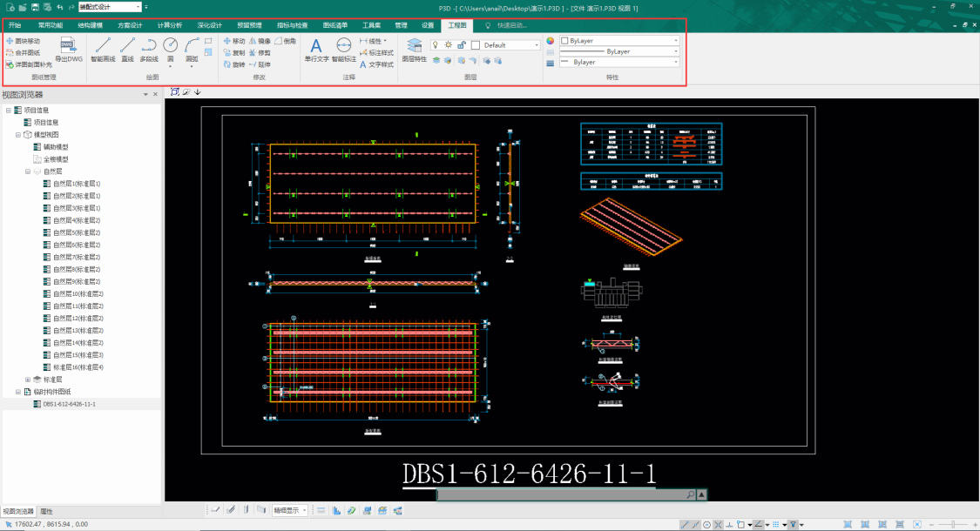Screen dimensions: 980x531
Task: Select the 单行文字 single-line text tool
Action: 316,49
